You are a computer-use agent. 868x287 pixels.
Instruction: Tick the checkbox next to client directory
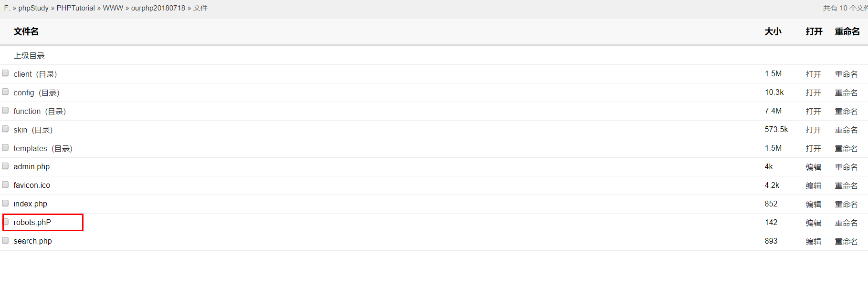click(x=5, y=73)
